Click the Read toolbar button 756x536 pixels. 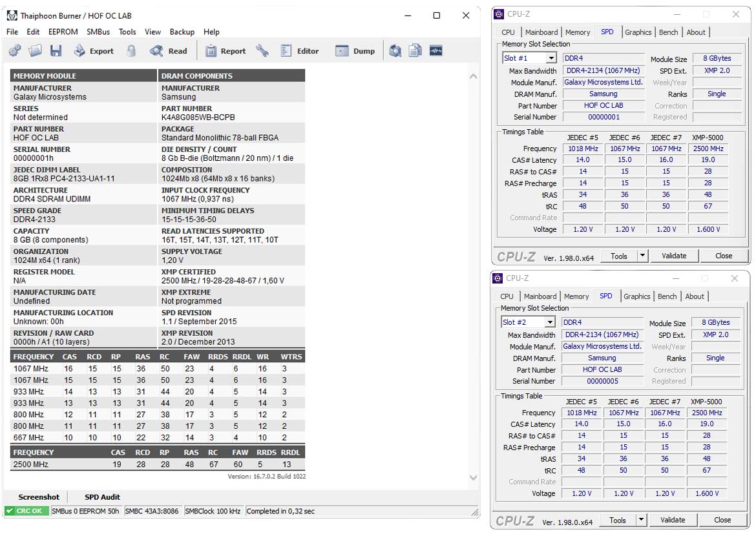tap(168, 50)
